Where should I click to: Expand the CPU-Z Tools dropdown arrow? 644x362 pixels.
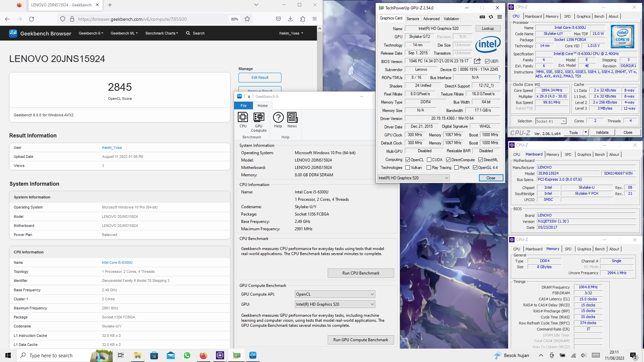tap(586, 132)
